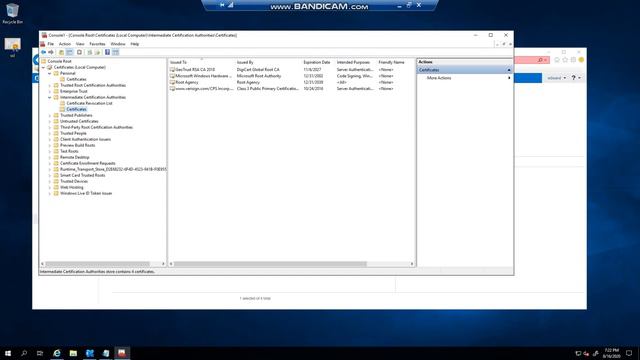Click the Refresh toolbar icon
The image size is (640, 360).
click(x=90, y=52)
